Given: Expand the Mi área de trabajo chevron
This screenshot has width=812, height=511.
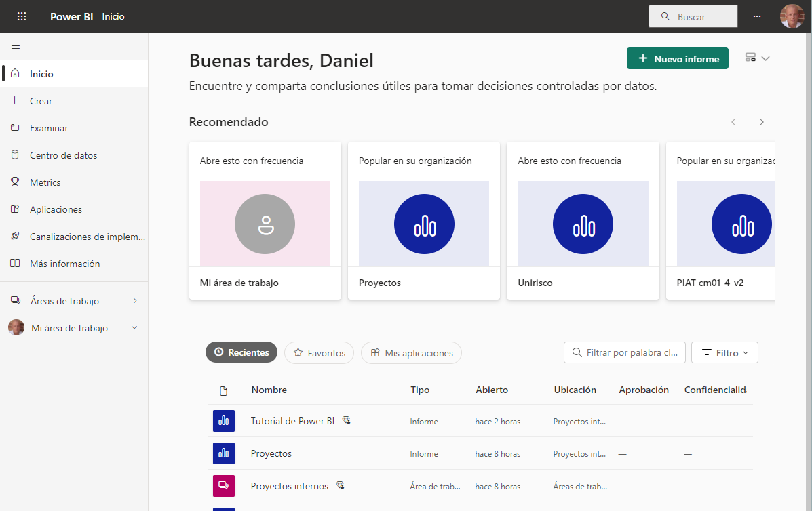Looking at the screenshot, I should [134, 328].
